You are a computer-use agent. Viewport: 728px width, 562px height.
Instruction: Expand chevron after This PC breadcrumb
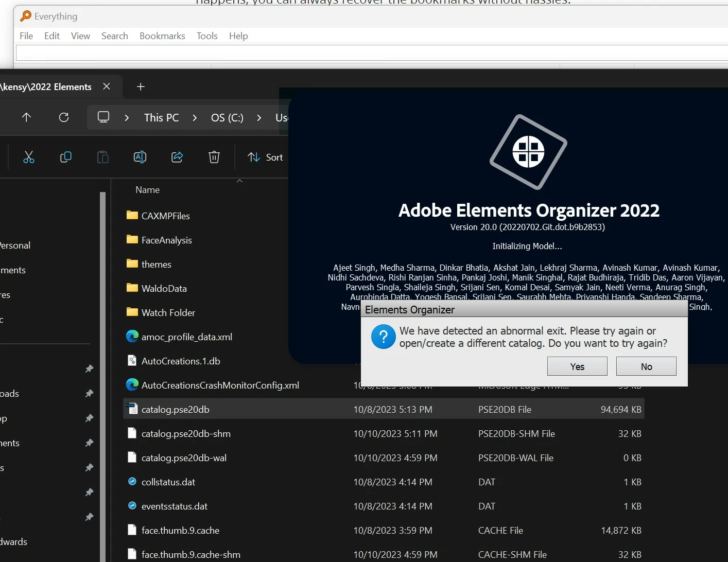pos(195,118)
